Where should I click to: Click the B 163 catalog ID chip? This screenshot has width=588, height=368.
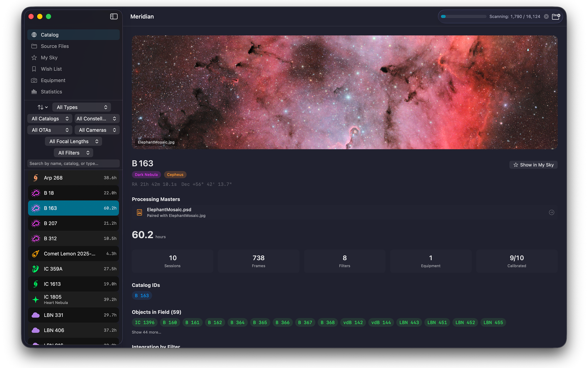142,296
